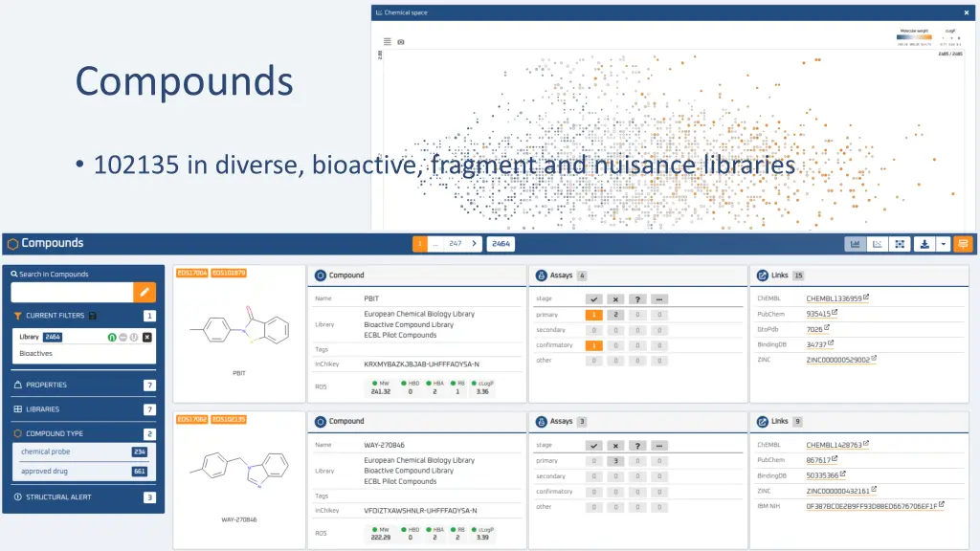This screenshot has height=551, width=980.
Task: Click the camera snapshot icon in Chemical space
Action: point(401,41)
